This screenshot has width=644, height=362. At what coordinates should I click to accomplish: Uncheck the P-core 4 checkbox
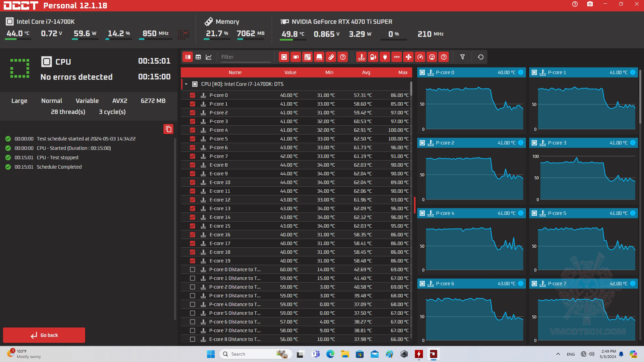[193, 130]
